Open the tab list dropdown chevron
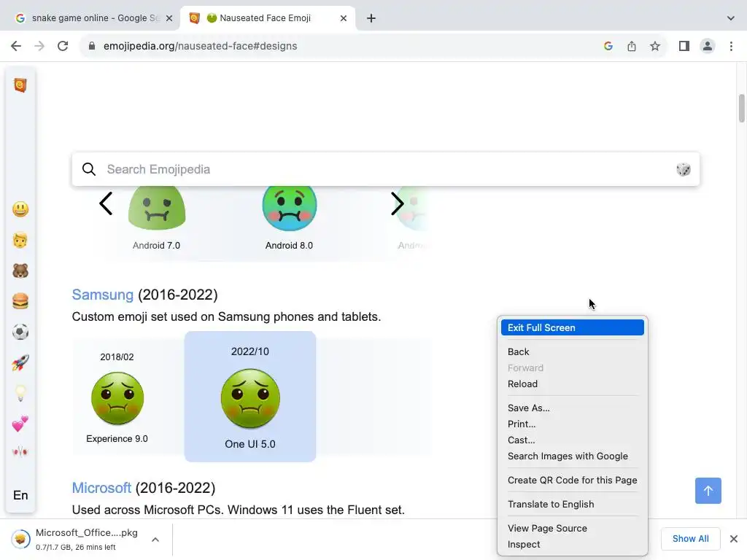 click(x=731, y=18)
